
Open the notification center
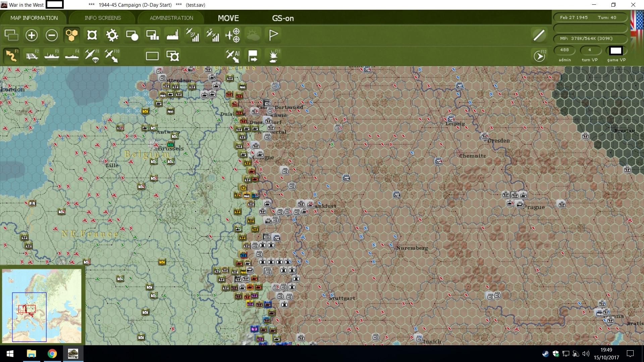(630, 354)
